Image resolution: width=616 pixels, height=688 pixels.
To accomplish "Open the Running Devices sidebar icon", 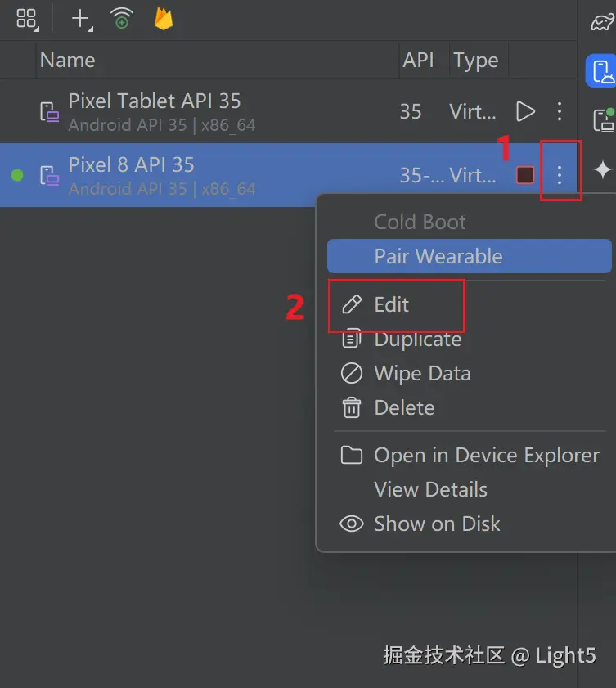I will click(x=602, y=120).
